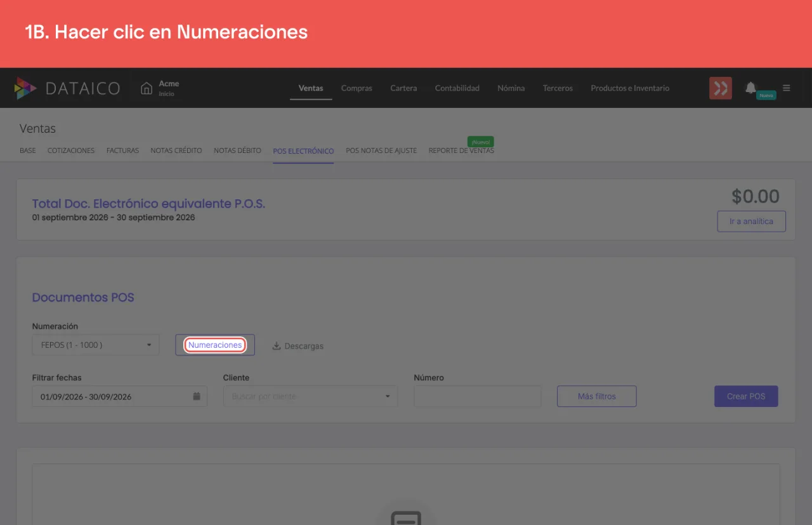Switch to the BASE tab
The image size is (812, 525).
point(28,151)
